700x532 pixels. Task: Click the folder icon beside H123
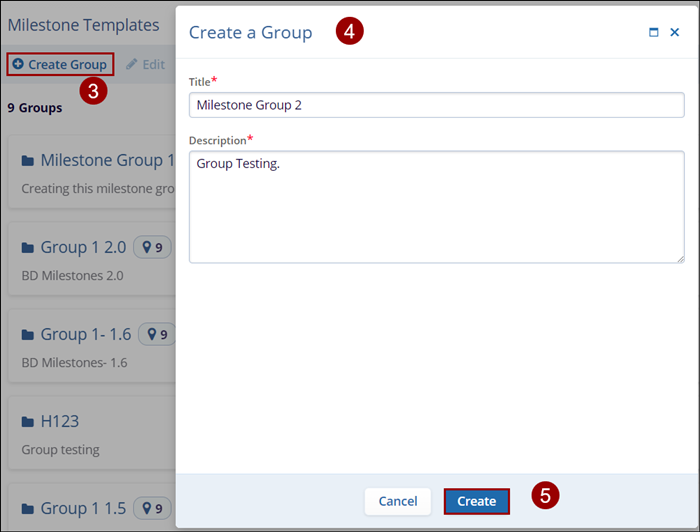[27, 422]
